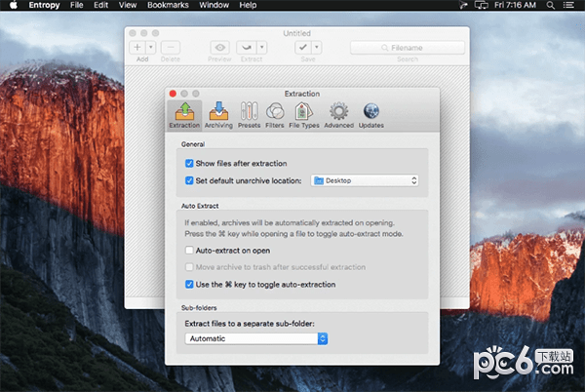Select the Filters preferences icon
The width and height of the screenshot is (585, 392).
click(x=275, y=115)
